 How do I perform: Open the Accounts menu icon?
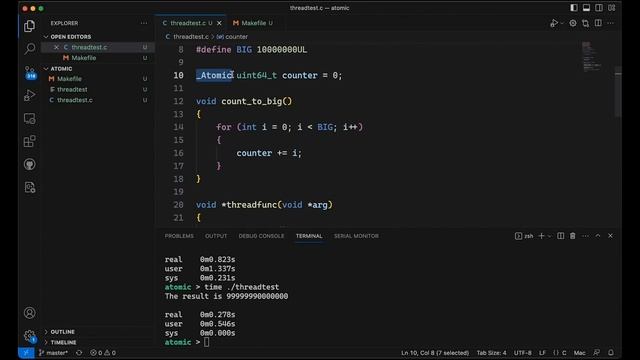tap(29, 313)
